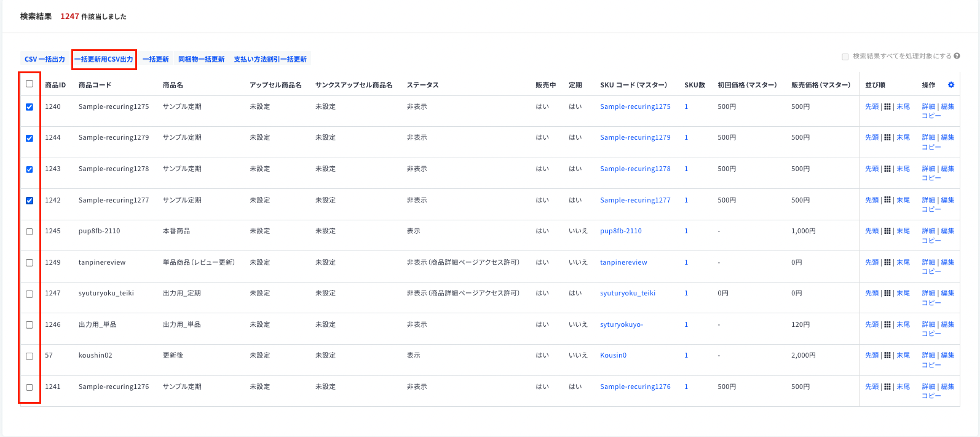The height and width of the screenshot is (437, 980).
Task: Uncheck the checkbox for product 1243
Action: [30, 169]
